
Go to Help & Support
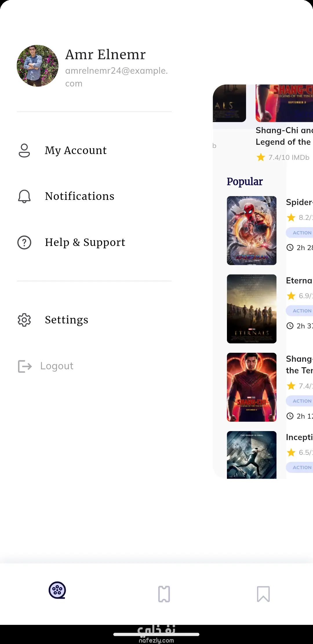pos(85,243)
